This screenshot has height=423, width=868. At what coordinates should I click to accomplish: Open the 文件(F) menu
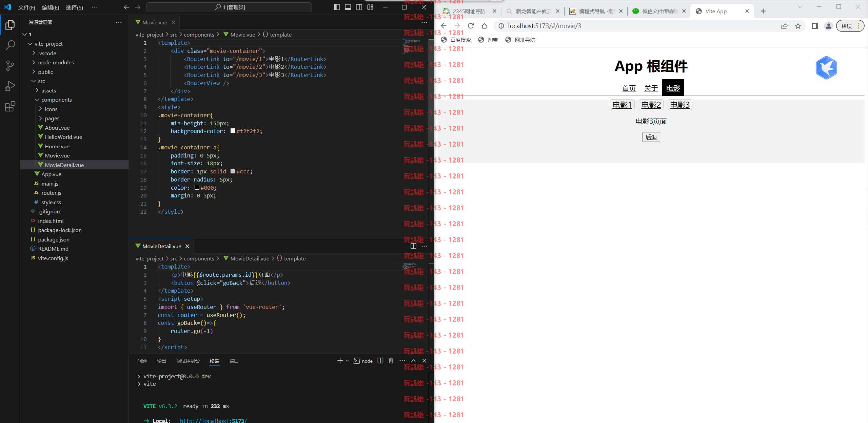click(26, 7)
